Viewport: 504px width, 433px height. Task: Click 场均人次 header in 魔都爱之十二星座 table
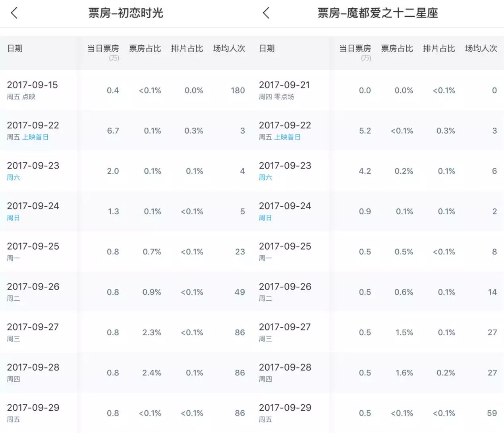pyautogui.click(x=481, y=49)
